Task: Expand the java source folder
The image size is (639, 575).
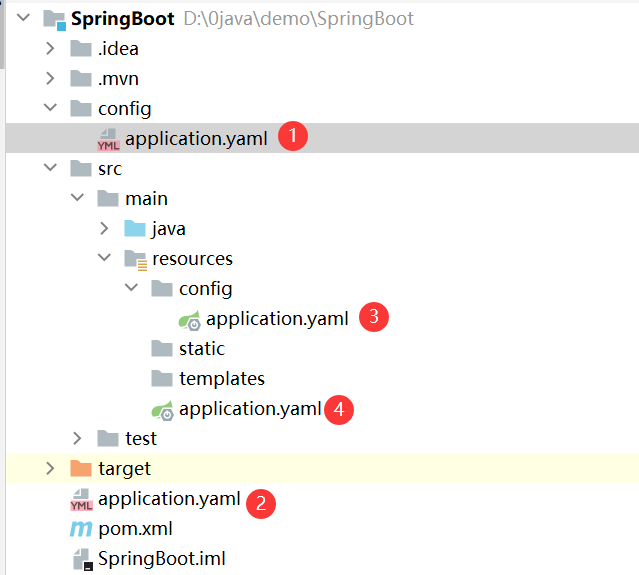Action: coord(104,228)
